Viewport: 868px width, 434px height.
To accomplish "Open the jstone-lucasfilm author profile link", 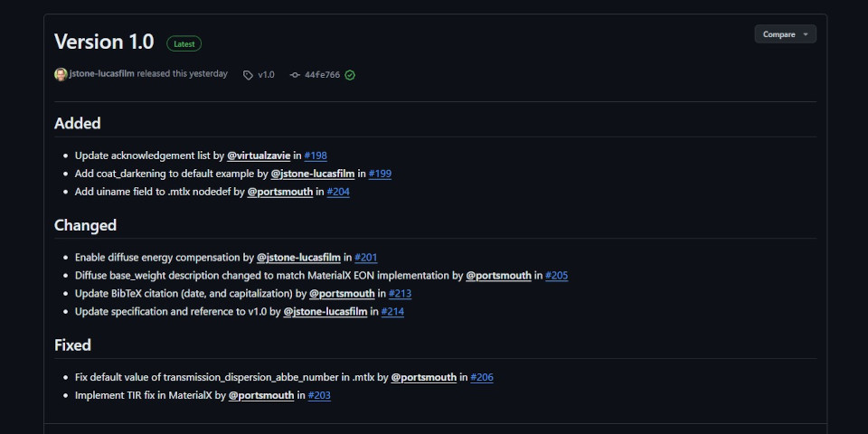I will click(102, 74).
